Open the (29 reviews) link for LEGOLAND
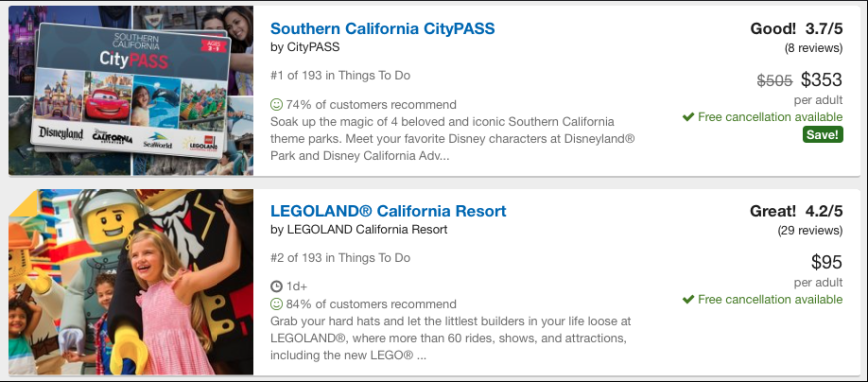 810,230
